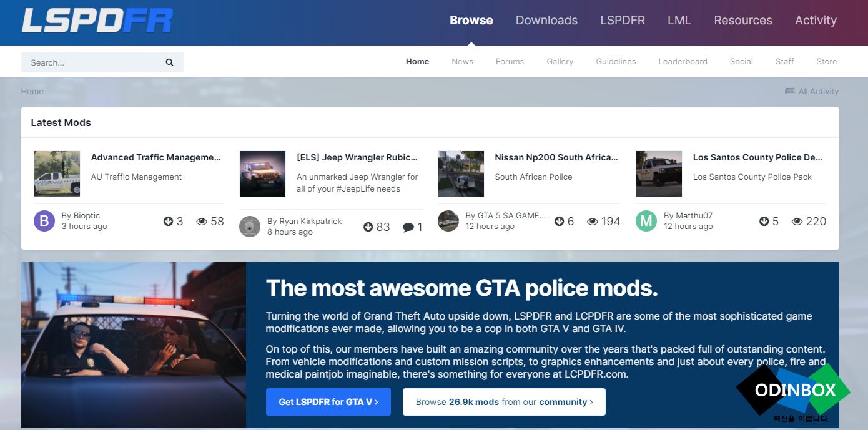Screen dimensions: 868x430
Task: Open the Gallery tab
Action: click(560, 61)
